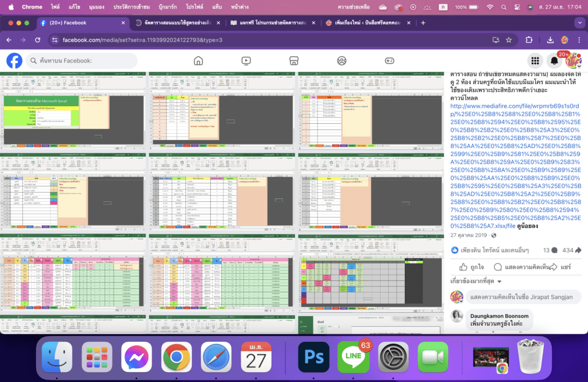Open FaceTime from the Dock
The image size is (588, 382).
click(433, 357)
